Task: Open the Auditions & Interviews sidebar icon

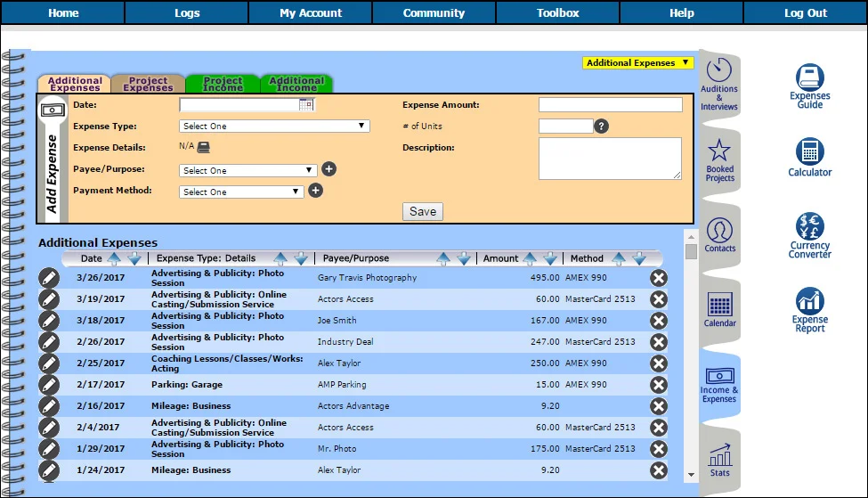Action: pyautogui.click(x=719, y=85)
